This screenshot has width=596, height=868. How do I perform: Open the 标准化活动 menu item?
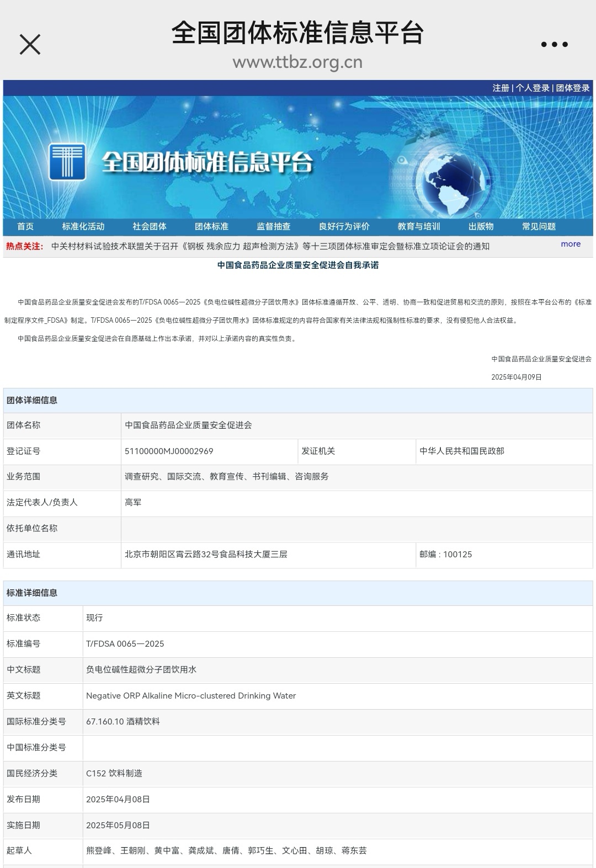point(83,227)
